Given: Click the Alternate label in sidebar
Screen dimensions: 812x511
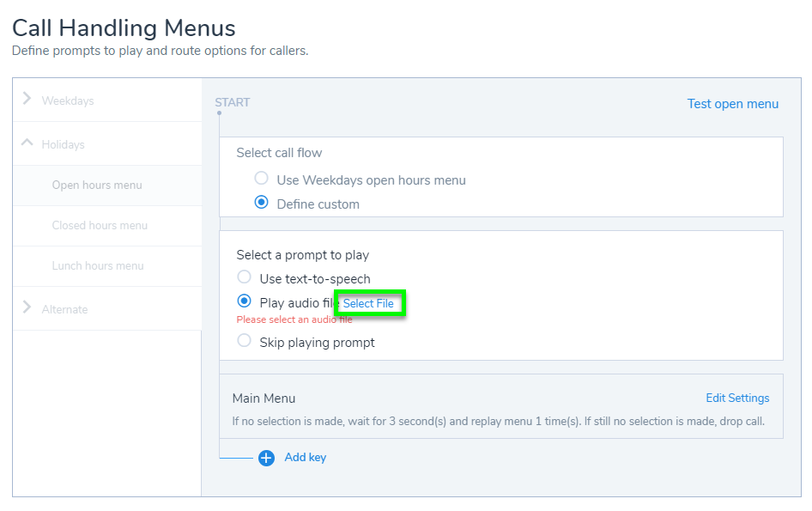Looking at the screenshot, I should [65, 309].
